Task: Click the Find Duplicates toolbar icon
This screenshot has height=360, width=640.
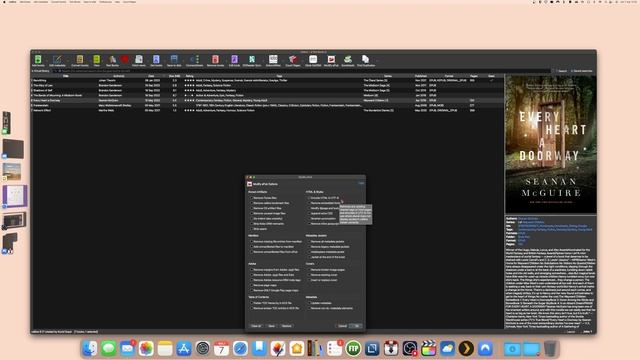Action: click(x=366, y=61)
